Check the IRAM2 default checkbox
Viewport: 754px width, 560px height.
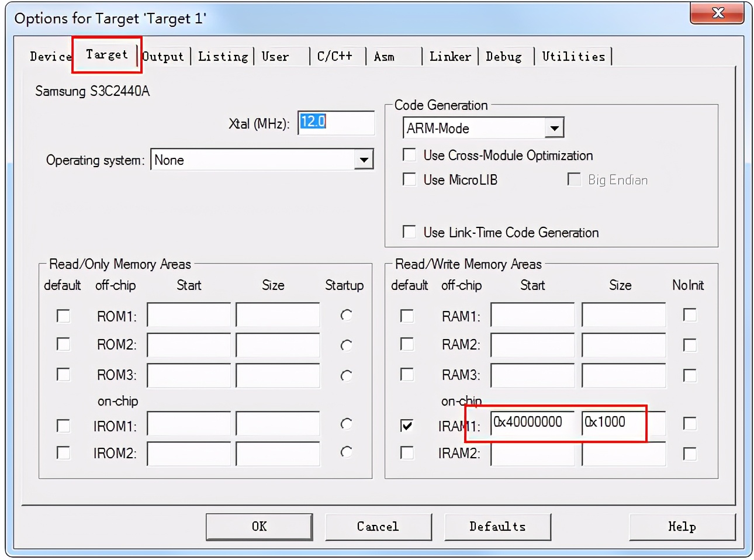[407, 453]
